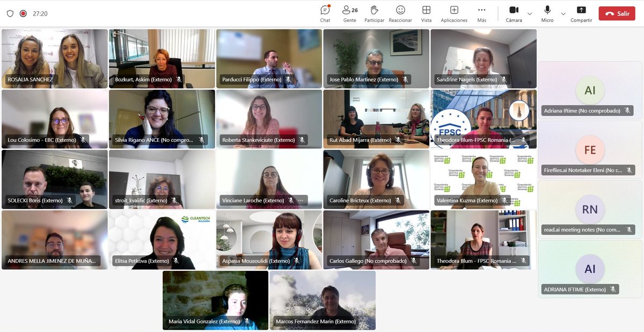Click Sandrine Nagels muted mic icon
The width and height of the screenshot is (644, 332).
505,80
